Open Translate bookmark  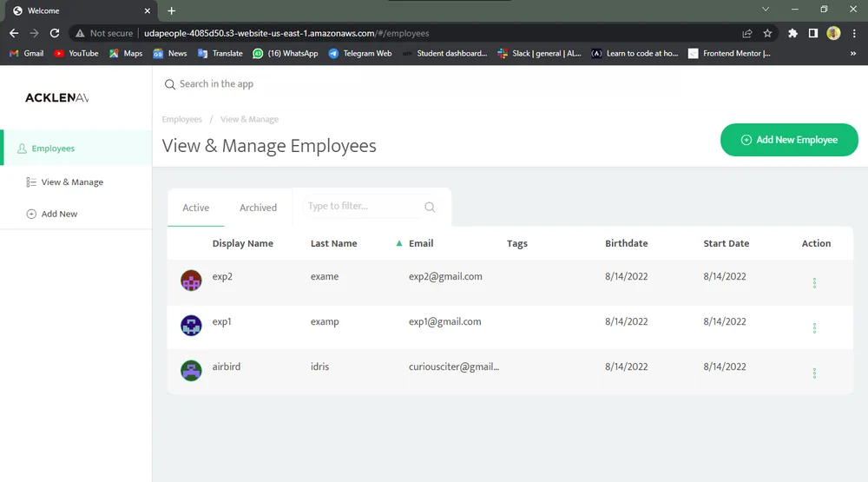(220, 53)
